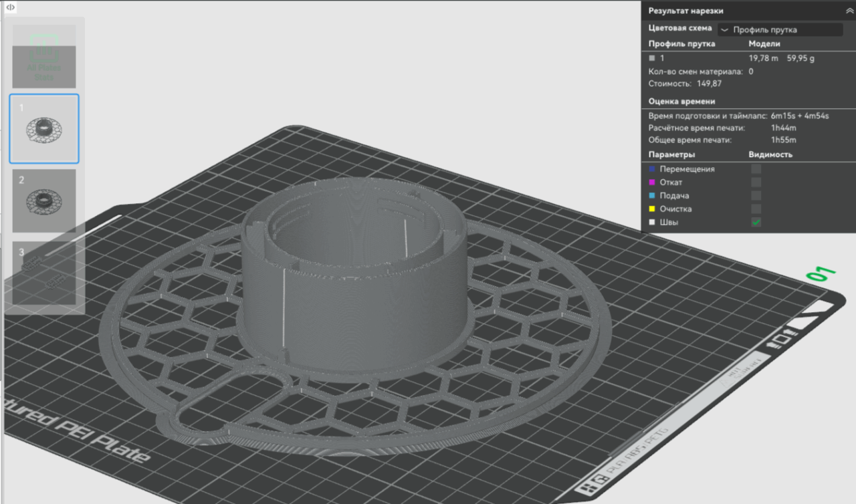
Task: Show the Подача moves checkbox
Action: 756,196
